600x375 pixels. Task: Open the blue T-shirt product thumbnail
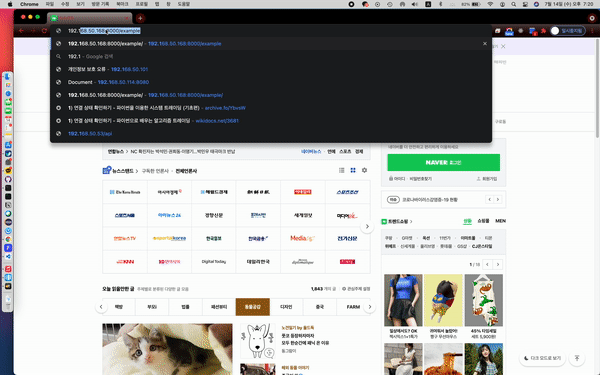pyautogui.click(x=403, y=300)
